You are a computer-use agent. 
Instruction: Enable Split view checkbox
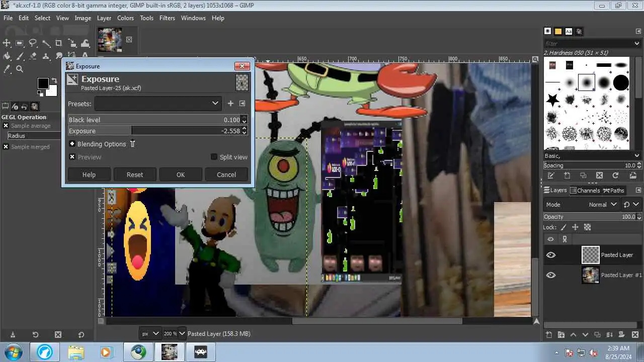pos(214,157)
